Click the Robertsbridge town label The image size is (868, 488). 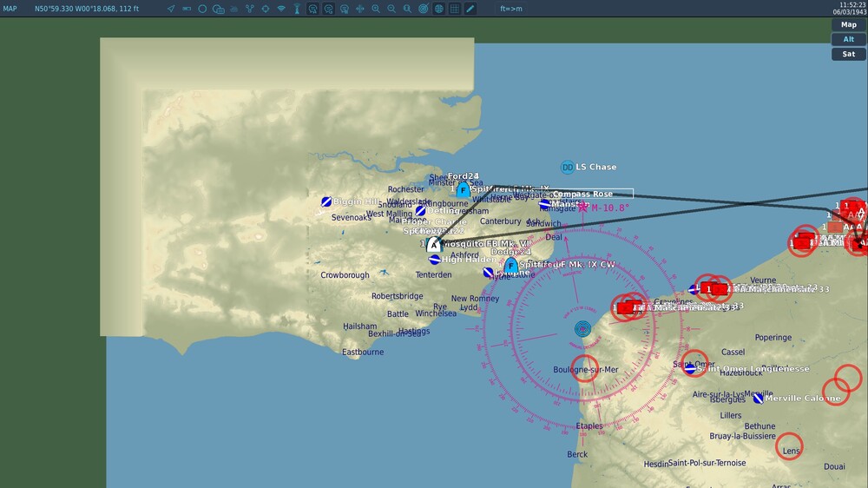tap(397, 296)
